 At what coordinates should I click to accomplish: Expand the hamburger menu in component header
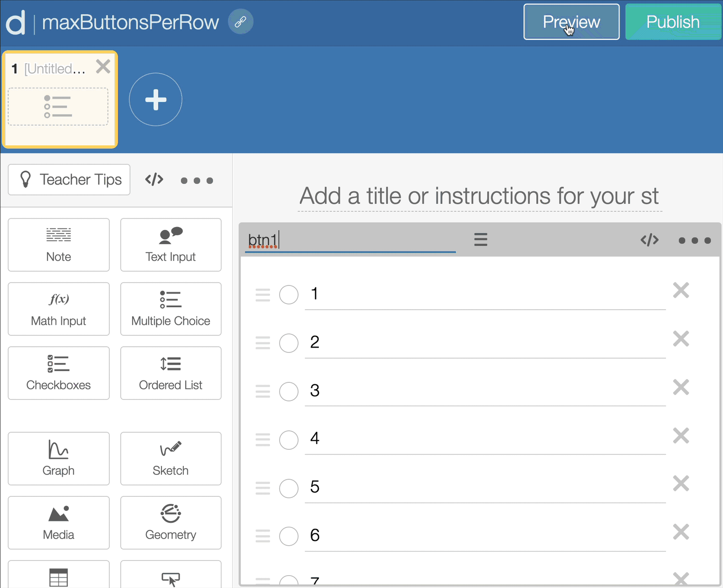tap(480, 239)
